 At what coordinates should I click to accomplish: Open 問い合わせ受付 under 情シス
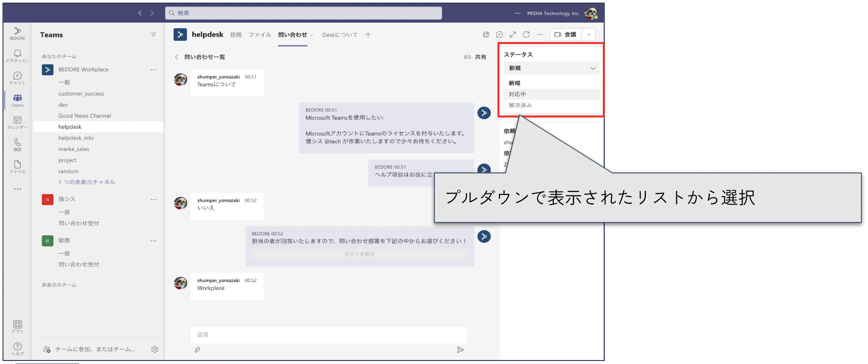pyautogui.click(x=79, y=223)
